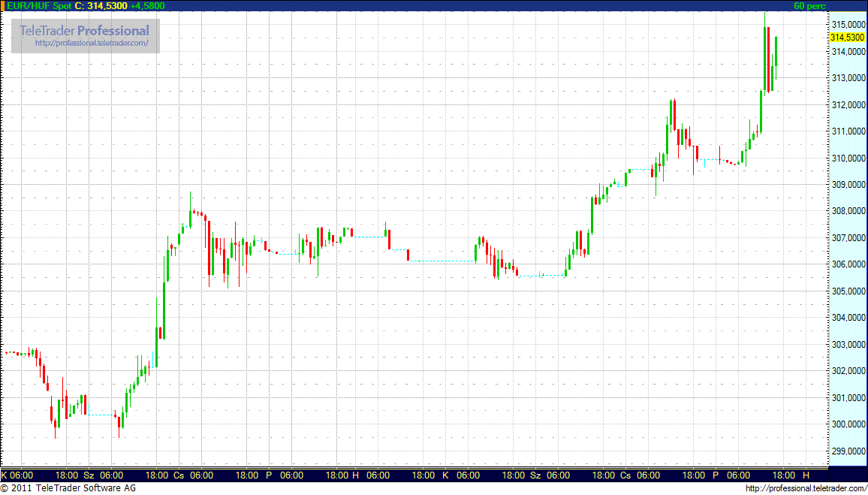Click the 314,0000 price axis label
Viewport: 868px width, 495px height.
[x=848, y=52]
